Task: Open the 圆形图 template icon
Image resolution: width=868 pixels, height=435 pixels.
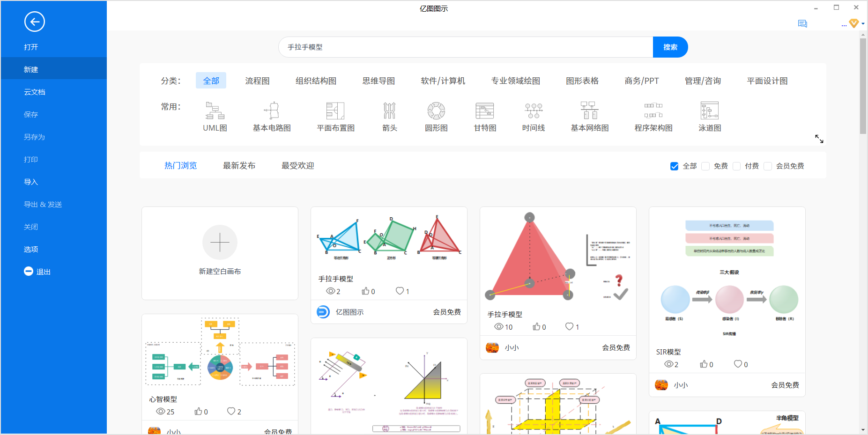Action: 436,111
